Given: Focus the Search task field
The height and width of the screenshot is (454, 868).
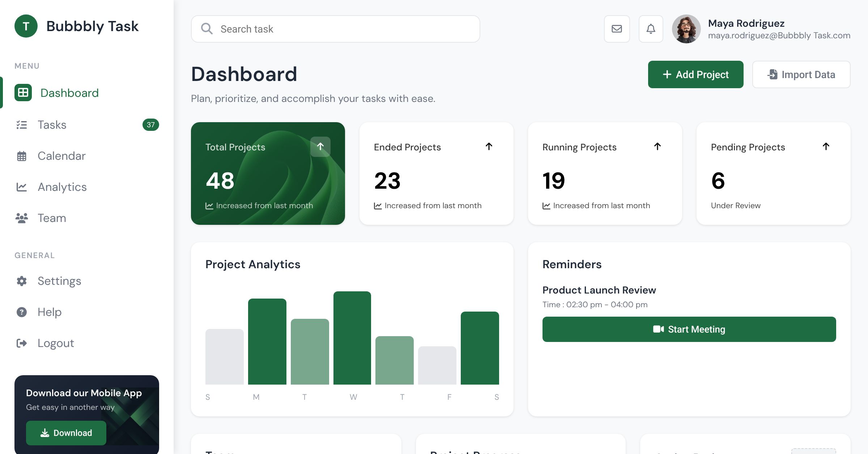Looking at the screenshot, I should 344,29.
